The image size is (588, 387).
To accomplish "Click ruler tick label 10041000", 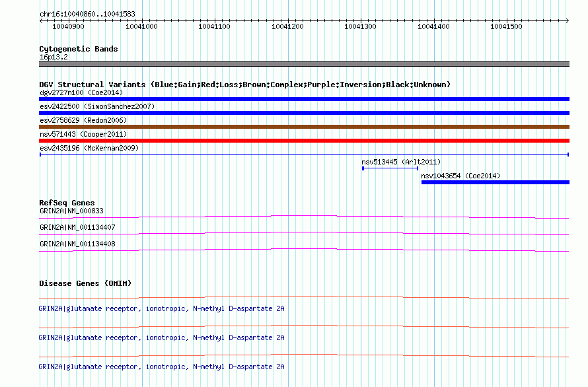I will tap(141, 26).
